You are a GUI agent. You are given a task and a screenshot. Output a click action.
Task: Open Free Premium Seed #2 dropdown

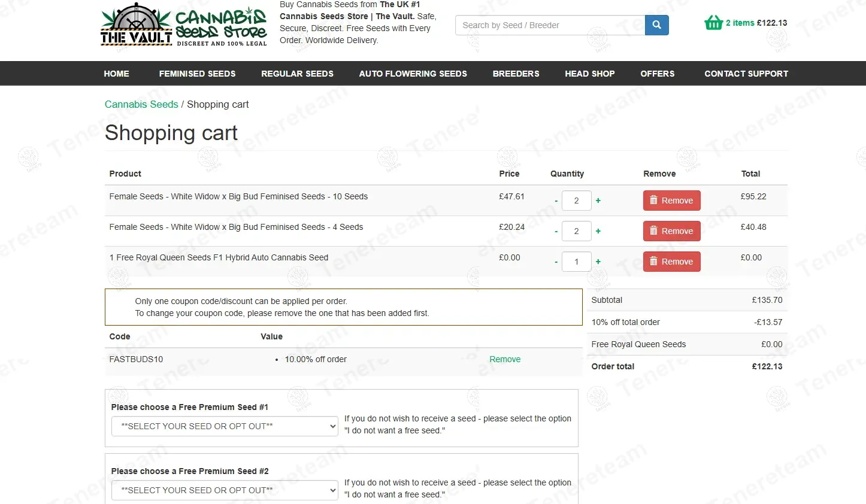point(225,490)
